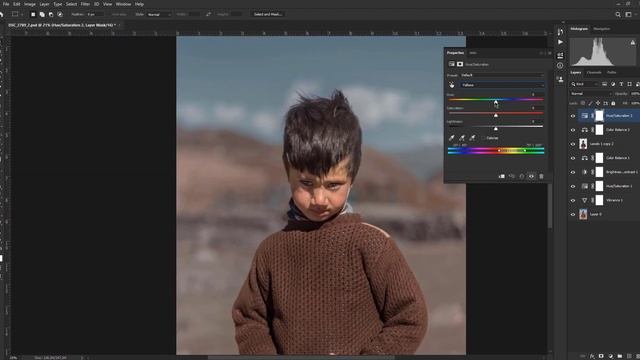
Task: Reset adjustment to defaults icon
Action: (x=522, y=176)
